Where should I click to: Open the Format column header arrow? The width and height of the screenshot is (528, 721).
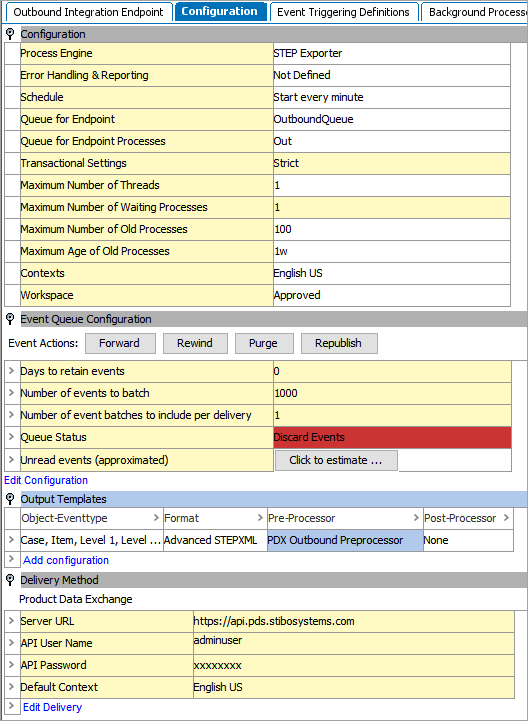tap(260, 518)
